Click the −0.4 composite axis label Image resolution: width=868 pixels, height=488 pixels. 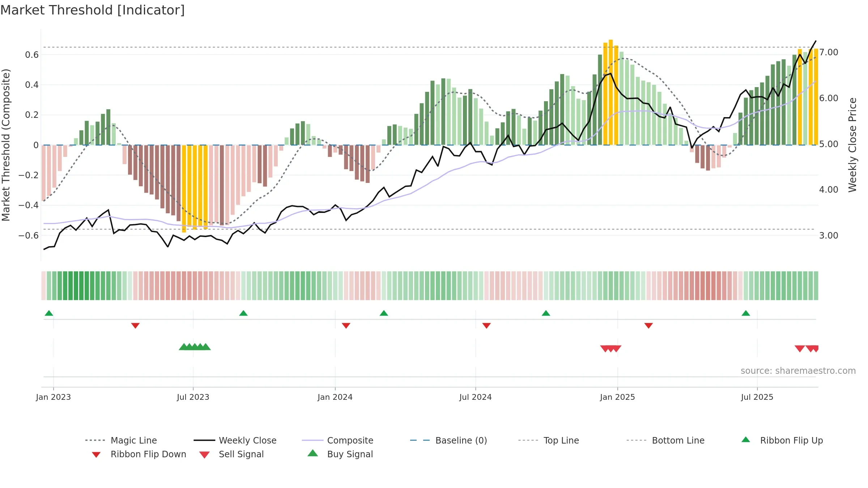[29, 205]
